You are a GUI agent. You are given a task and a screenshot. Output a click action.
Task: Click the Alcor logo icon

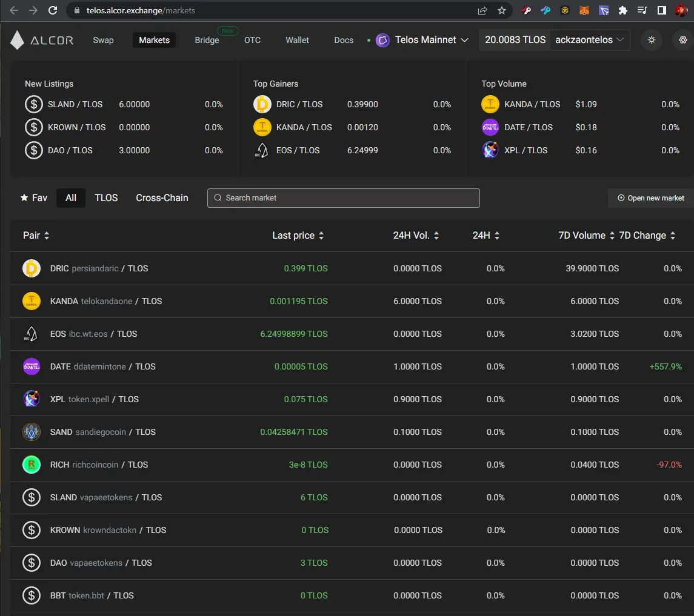click(x=17, y=40)
